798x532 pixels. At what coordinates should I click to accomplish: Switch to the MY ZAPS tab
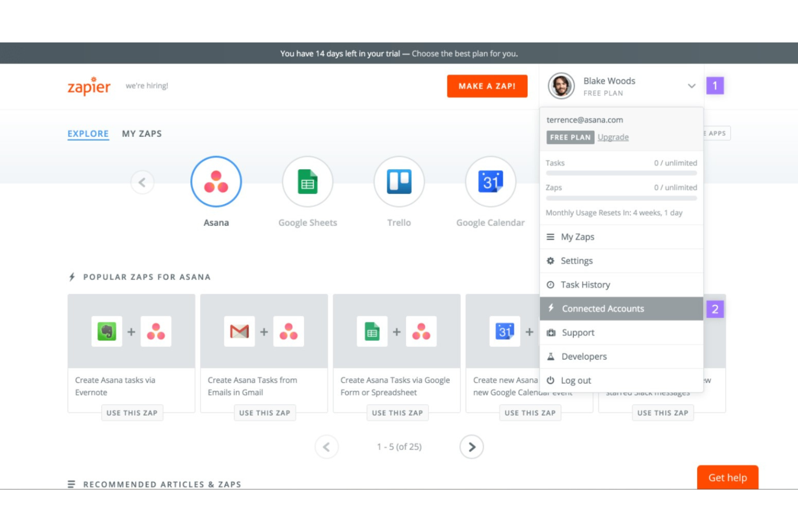coord(142,133)
